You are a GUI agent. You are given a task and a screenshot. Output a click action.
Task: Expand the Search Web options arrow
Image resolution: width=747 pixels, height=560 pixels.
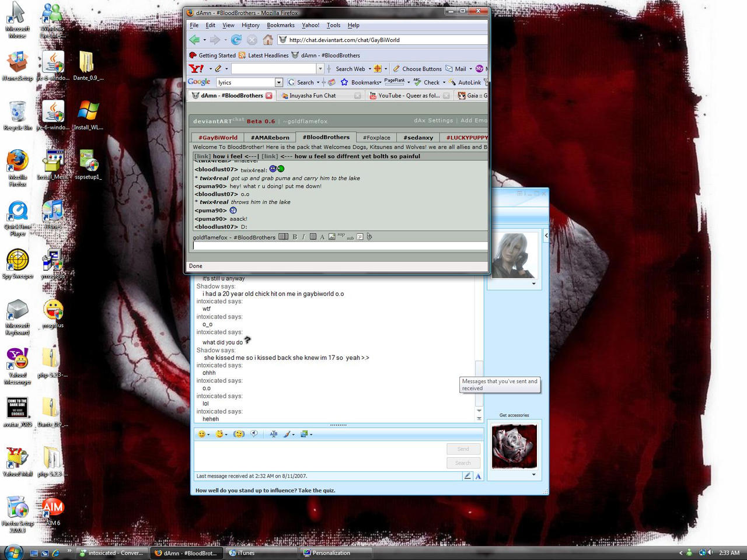[369, 69]
